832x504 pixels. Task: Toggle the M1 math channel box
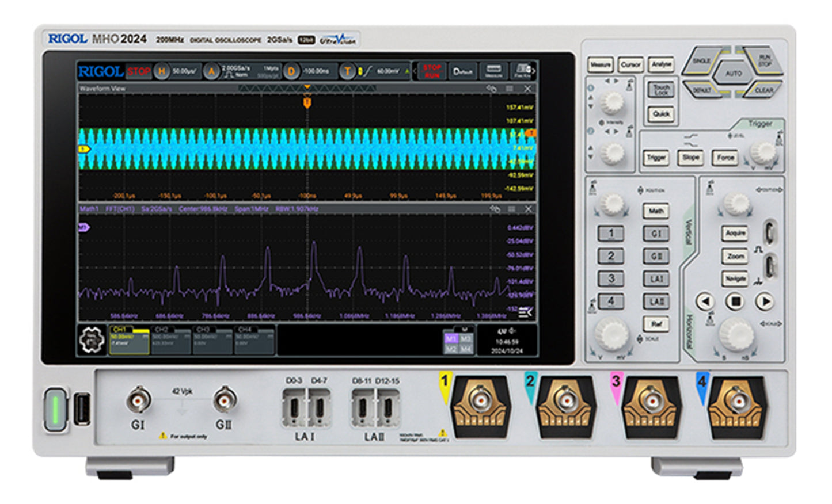coord(450,338)
